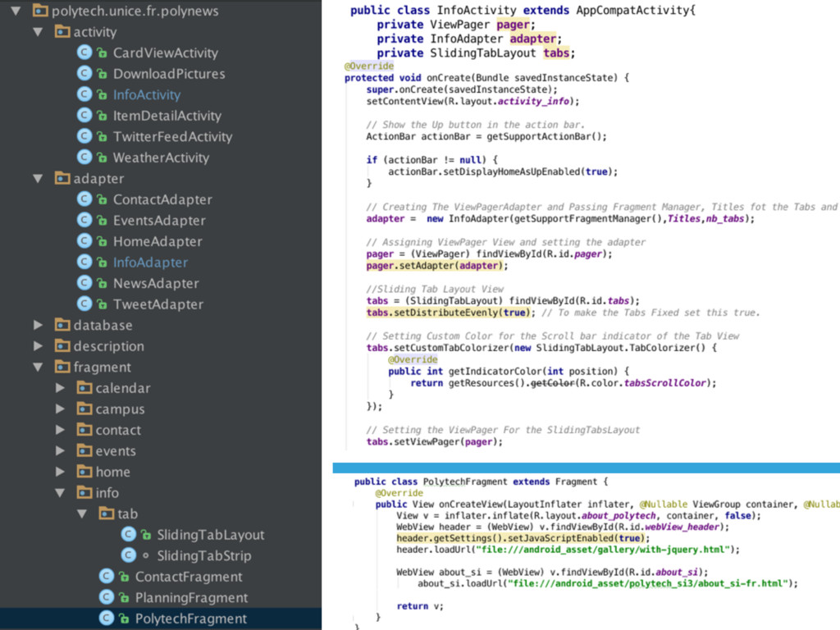
Task: Click the 'activity_info' layout reference
Action: [533, 101]
